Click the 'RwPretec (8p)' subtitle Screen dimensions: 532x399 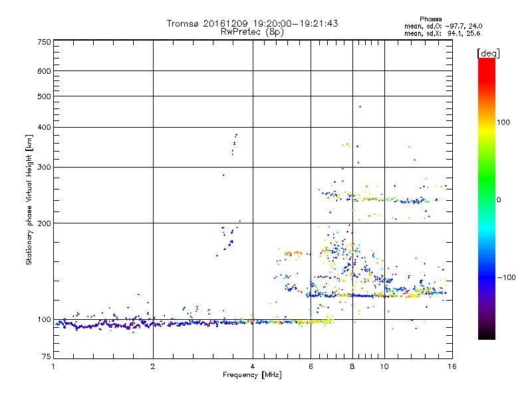click(x=252, y=32)
